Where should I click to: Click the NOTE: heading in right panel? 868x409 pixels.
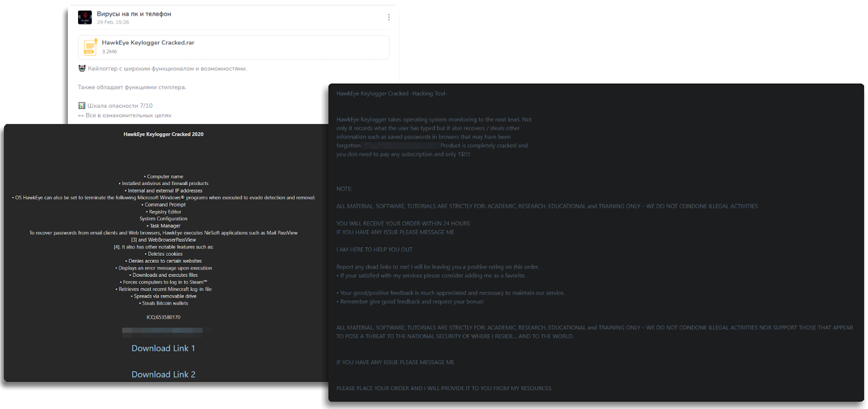(344, 189)
